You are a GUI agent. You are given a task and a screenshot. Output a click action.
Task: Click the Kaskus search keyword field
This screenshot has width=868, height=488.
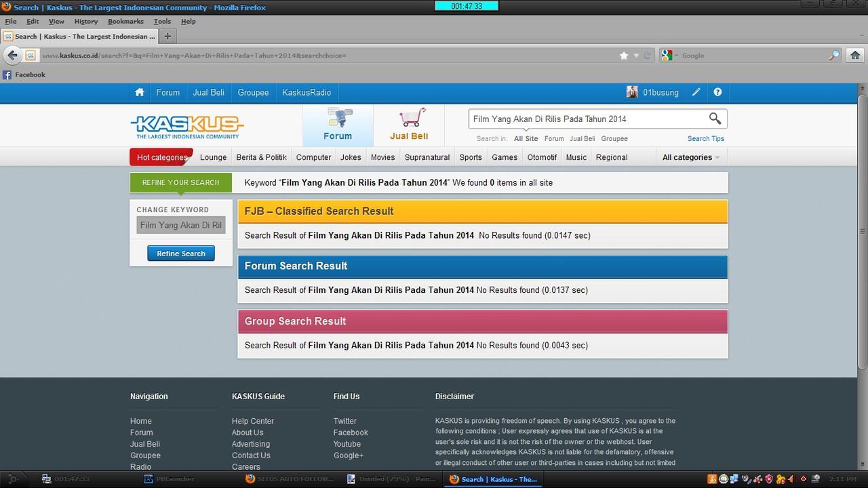click(x=587, y=119)
